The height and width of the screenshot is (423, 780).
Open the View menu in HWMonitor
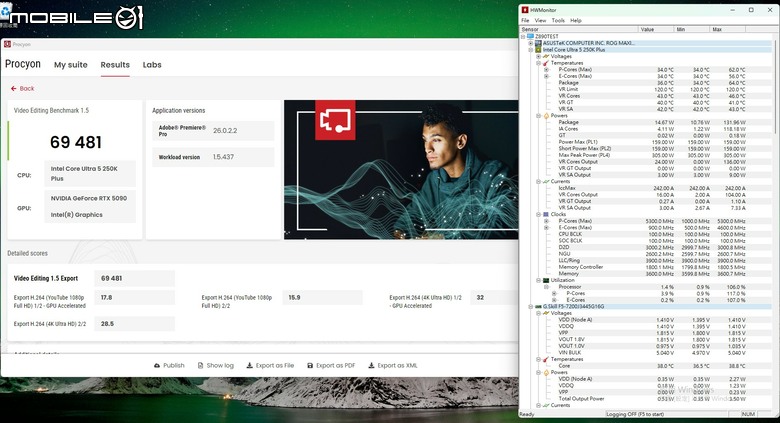540,20
